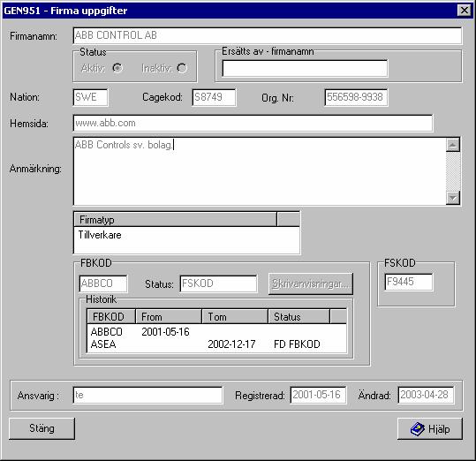Select the ASEA history row
The image size is (476, 461).
click(x=216, y=344)
